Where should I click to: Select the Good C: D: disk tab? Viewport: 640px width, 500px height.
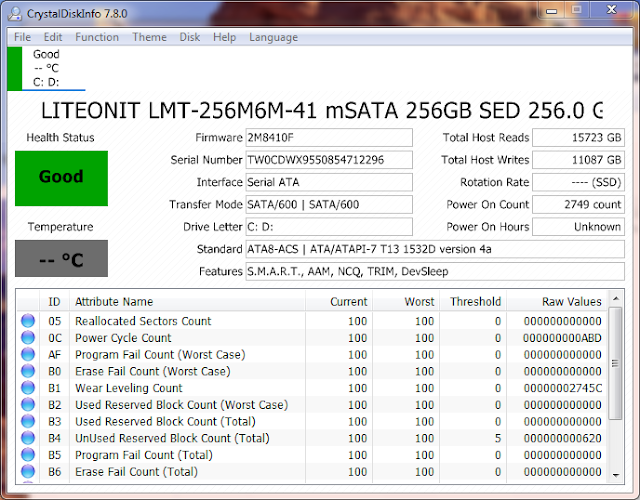[46, 68]
